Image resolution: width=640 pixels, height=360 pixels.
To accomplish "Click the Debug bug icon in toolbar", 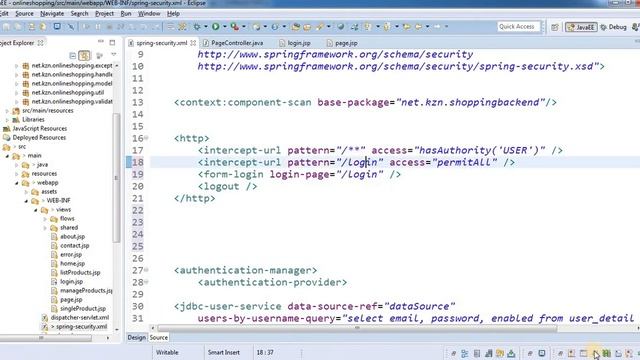I will pos(197,27).
